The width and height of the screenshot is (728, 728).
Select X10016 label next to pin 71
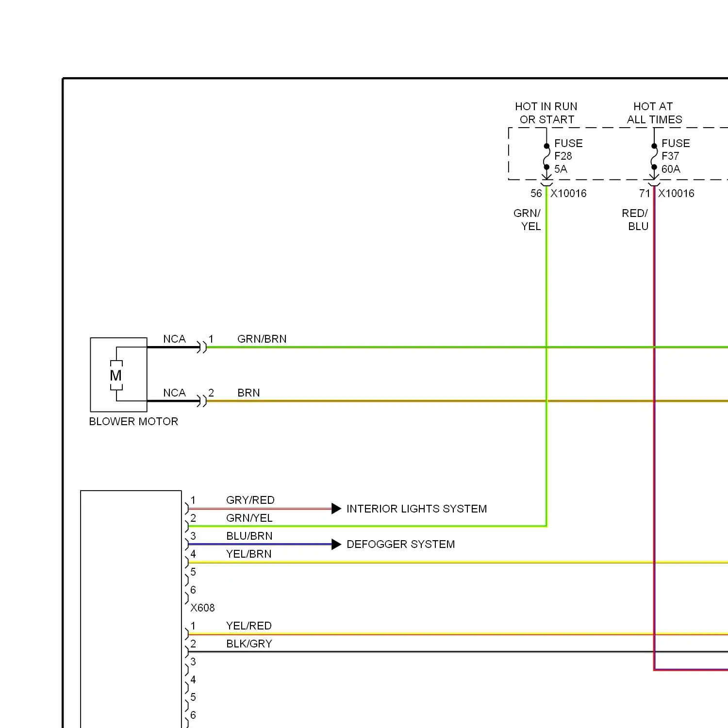(676, 193)
